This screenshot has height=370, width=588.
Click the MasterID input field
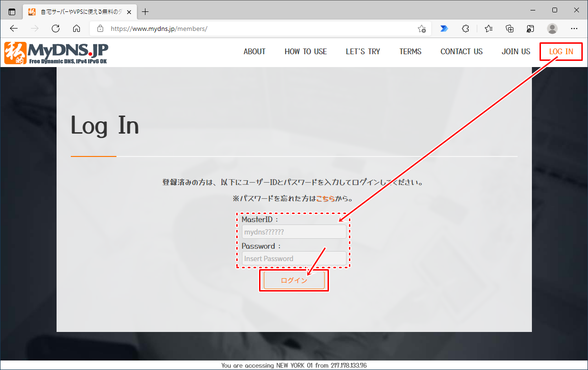pyautogui.click(x=294, y=232)
